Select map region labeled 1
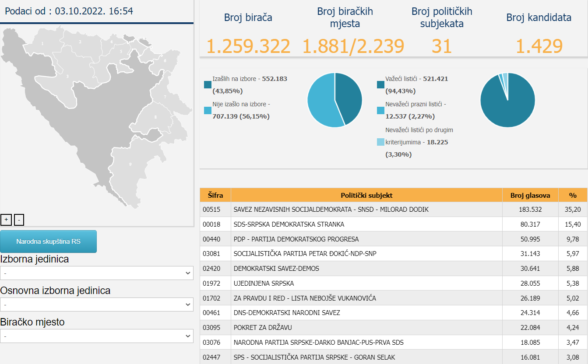The image size is (588, 364). (42, 44)
